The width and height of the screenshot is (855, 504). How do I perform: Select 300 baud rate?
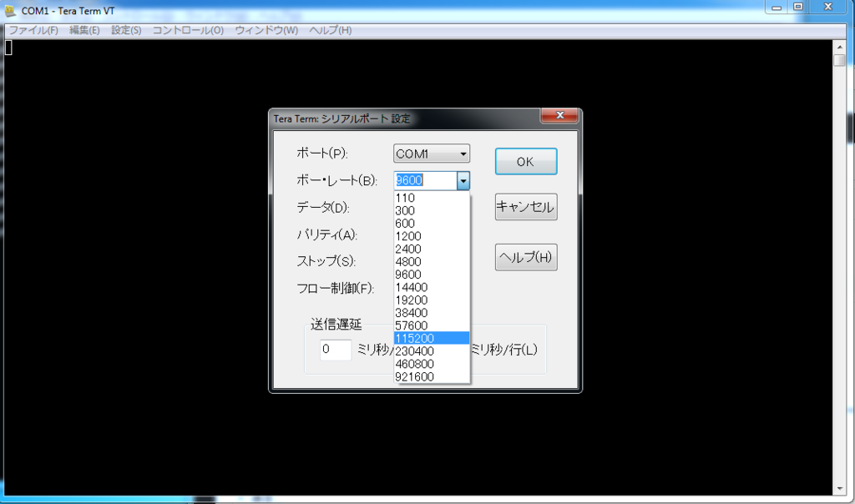432,210
